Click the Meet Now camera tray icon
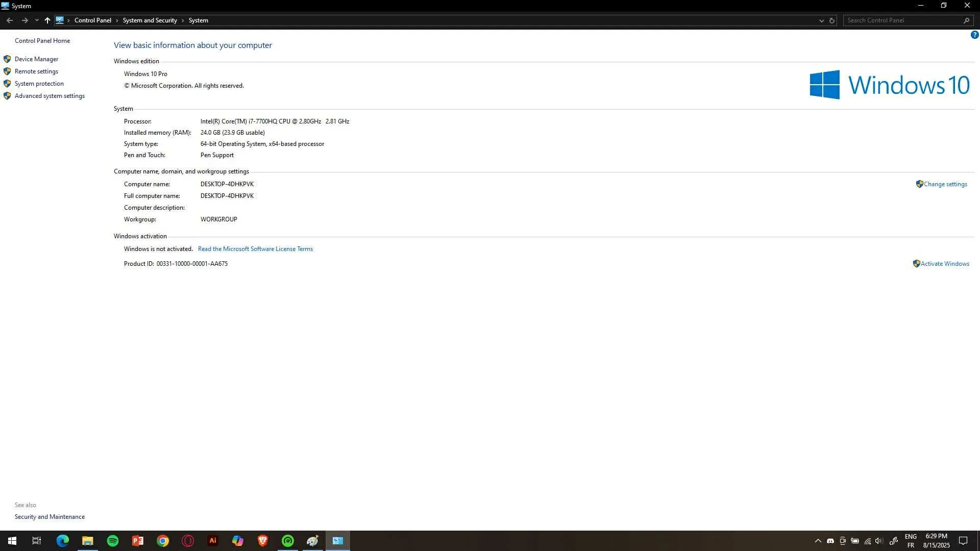The height and width of the screenshot is (551, 980). 843,541
